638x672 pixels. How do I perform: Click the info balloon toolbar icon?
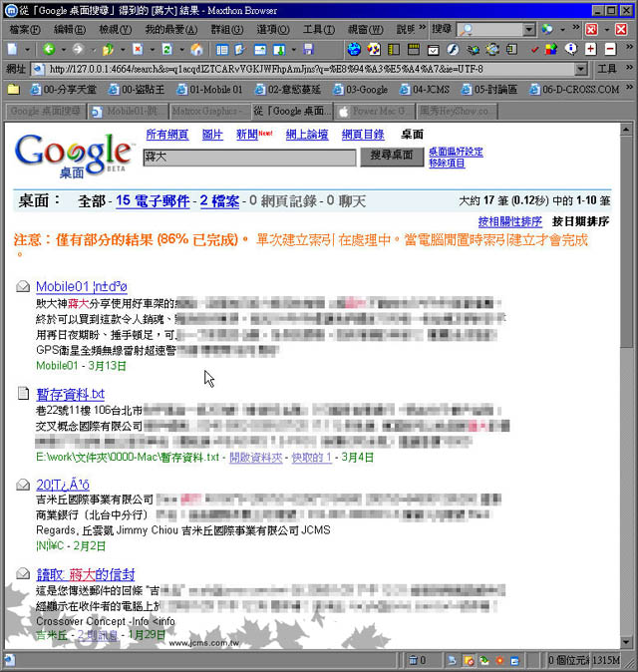[x=571, y=50]
